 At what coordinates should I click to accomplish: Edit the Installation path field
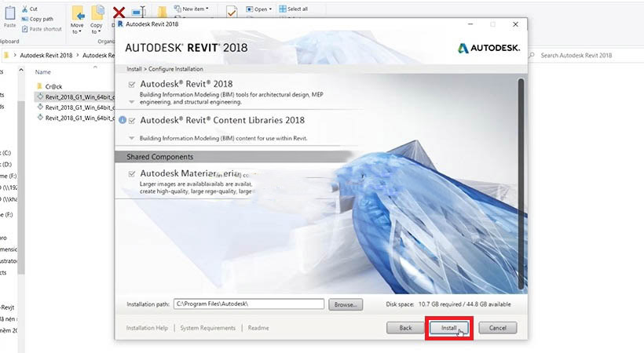pos(248,304)
